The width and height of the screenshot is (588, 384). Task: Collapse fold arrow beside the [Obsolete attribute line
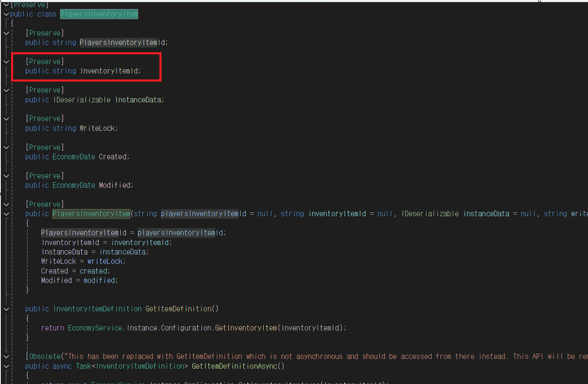tap(6, 356)
